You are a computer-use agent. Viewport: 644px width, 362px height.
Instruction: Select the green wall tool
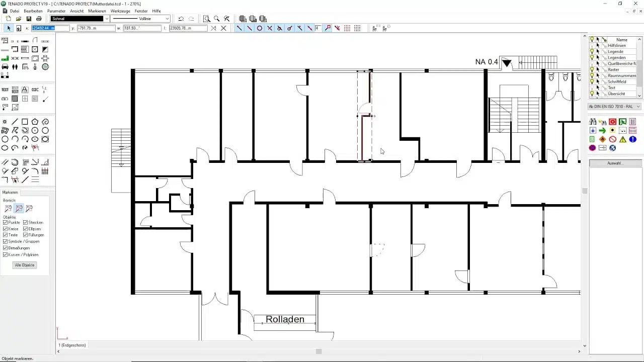(x=5, y=58)
